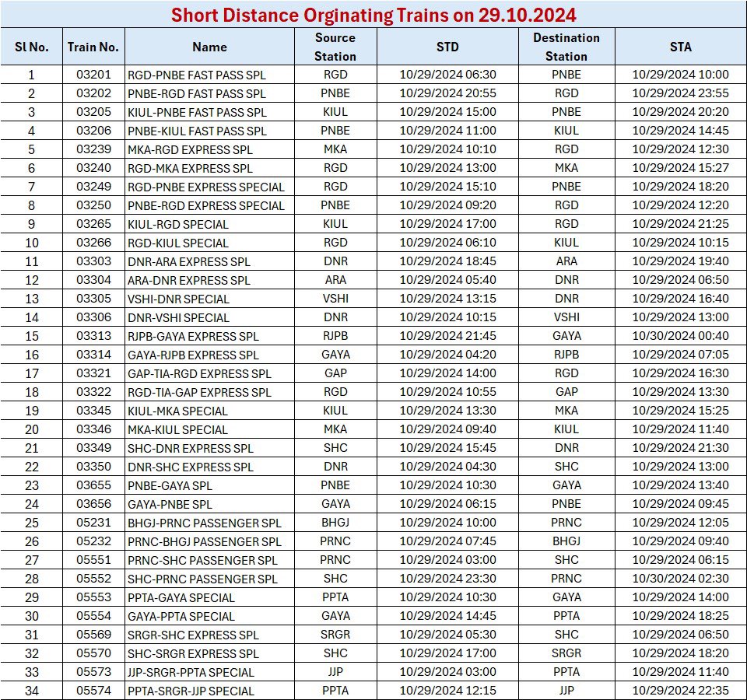Click the name 'PNBE-RGD FAST PASS SPL'
Screen dimensions: 747x700
(197, 94)
